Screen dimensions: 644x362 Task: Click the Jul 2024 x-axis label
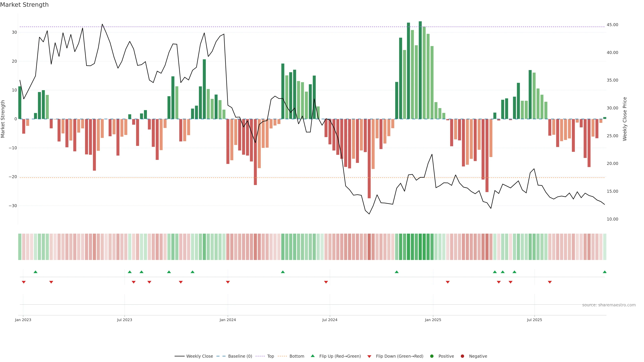[330, 320]
